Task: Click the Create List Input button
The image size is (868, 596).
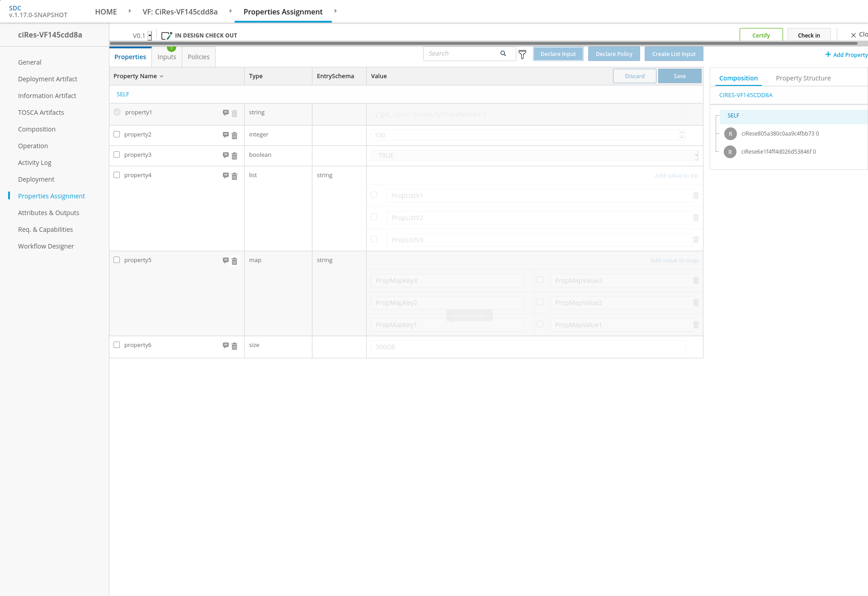Action: (674, 54)
